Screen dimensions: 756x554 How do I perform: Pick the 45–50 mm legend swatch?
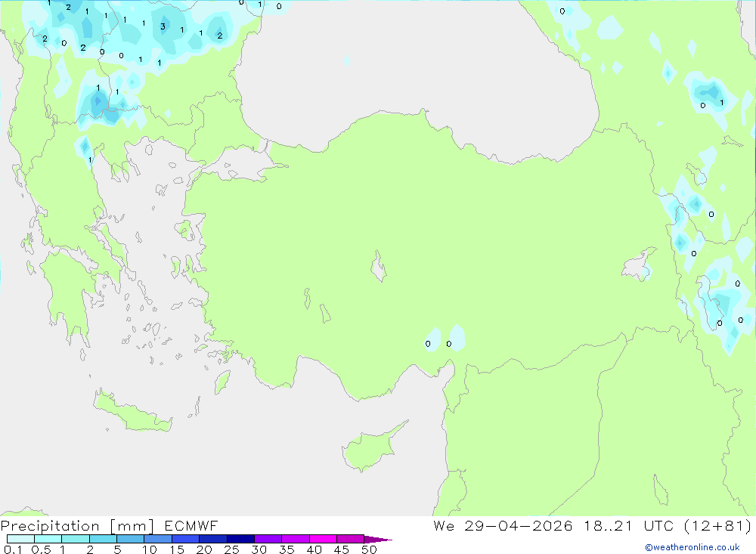[351, 539]
